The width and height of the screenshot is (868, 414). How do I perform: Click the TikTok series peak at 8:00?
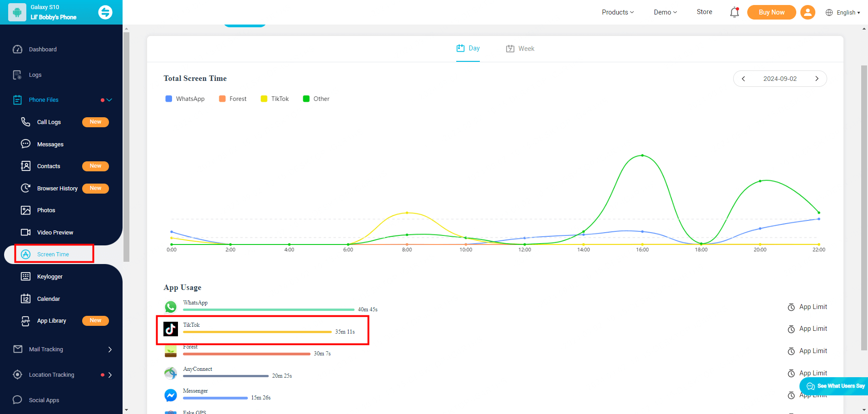tap(407, 213)
